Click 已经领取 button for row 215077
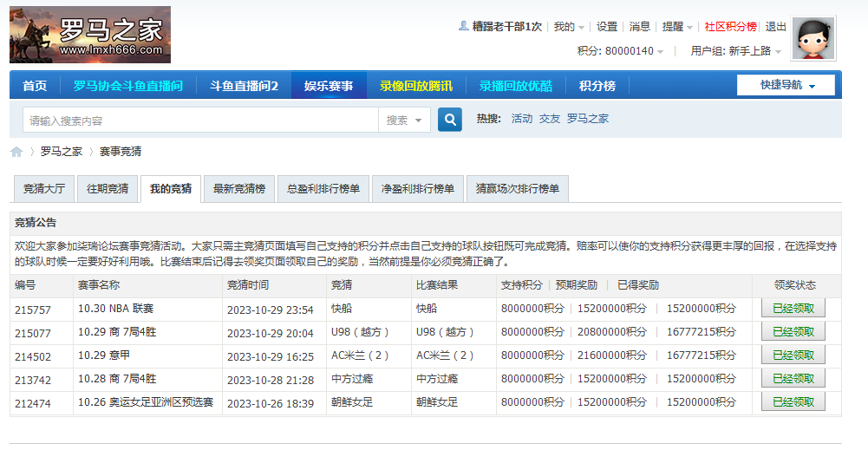 (793, 331)
